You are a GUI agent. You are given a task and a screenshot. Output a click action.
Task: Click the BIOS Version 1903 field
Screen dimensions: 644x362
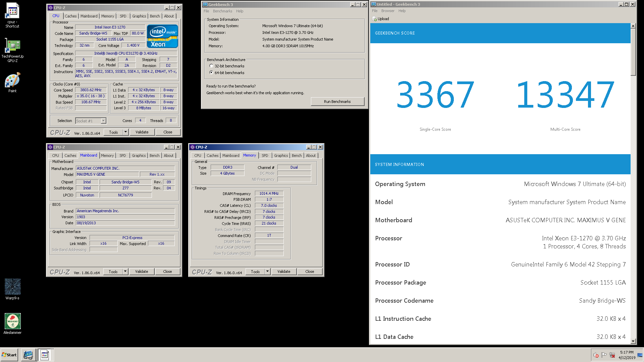click(125, 217)
